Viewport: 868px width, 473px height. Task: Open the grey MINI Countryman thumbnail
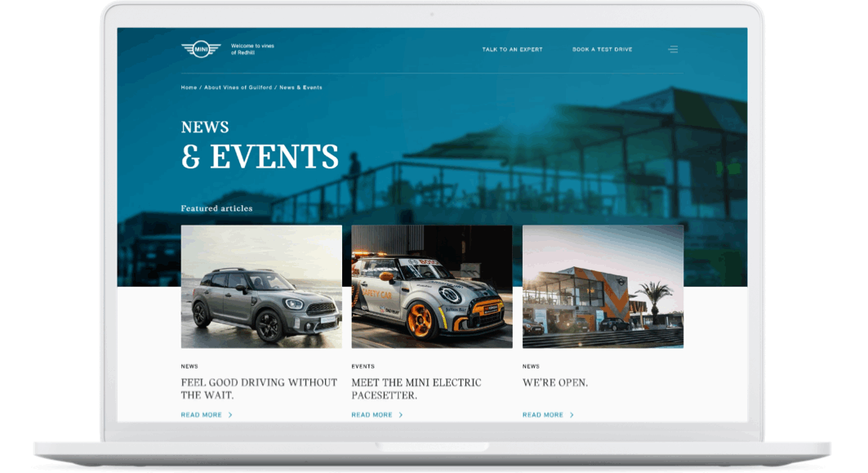(261, 287)
